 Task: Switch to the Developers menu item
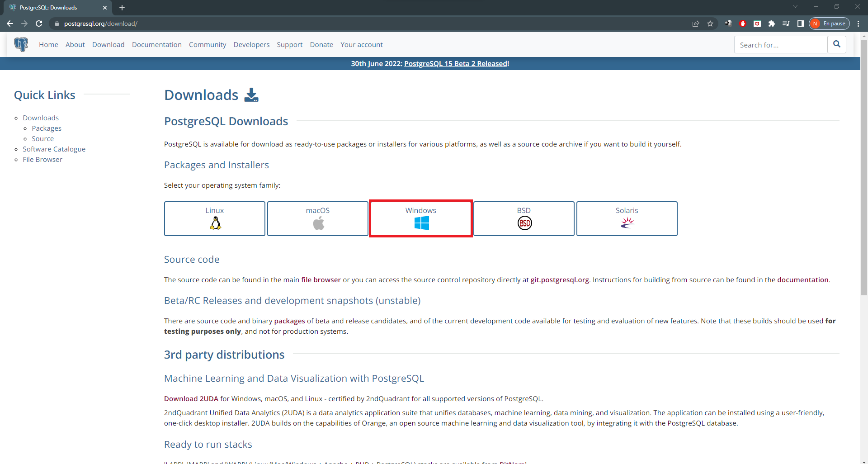(251, 44)
